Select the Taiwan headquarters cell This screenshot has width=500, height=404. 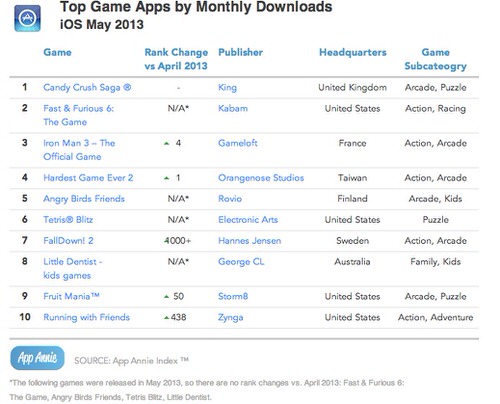352,178
